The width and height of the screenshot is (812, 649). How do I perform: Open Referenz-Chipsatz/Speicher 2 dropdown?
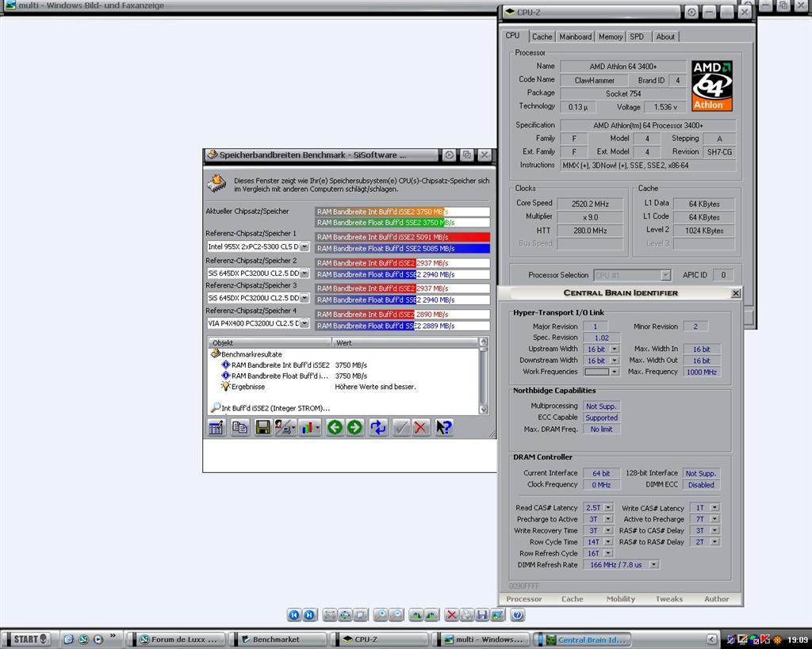[304, 273]
